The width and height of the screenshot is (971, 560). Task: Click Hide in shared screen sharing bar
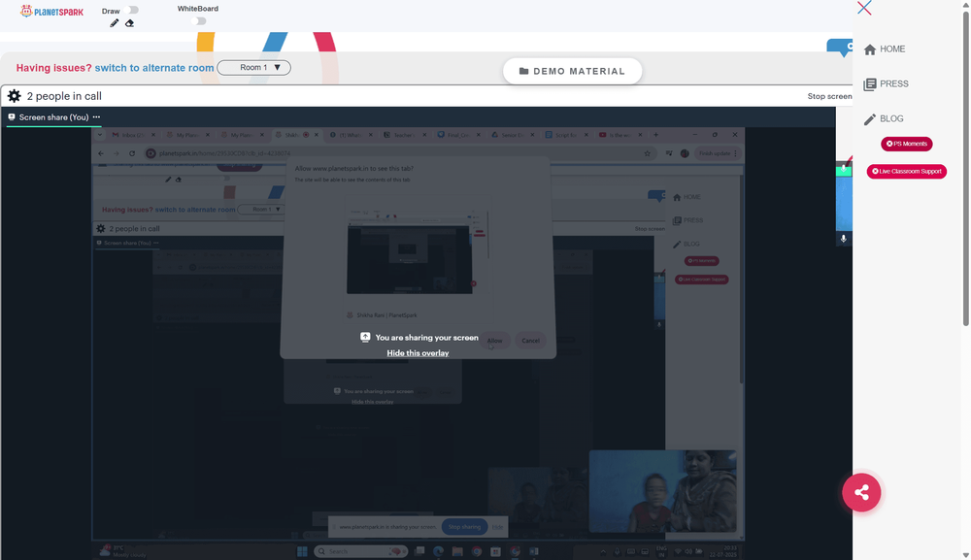[x=497, y=527]
